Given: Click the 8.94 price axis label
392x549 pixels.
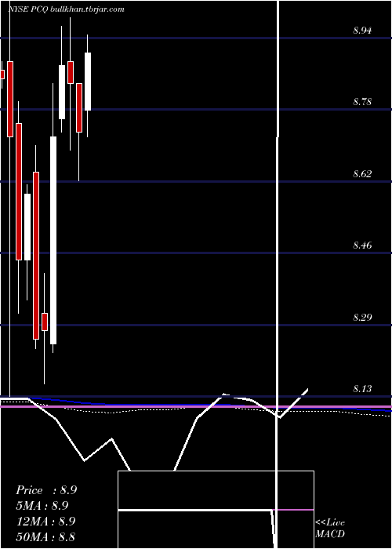Looking at the screenshot, I should [x=362, y=31].
